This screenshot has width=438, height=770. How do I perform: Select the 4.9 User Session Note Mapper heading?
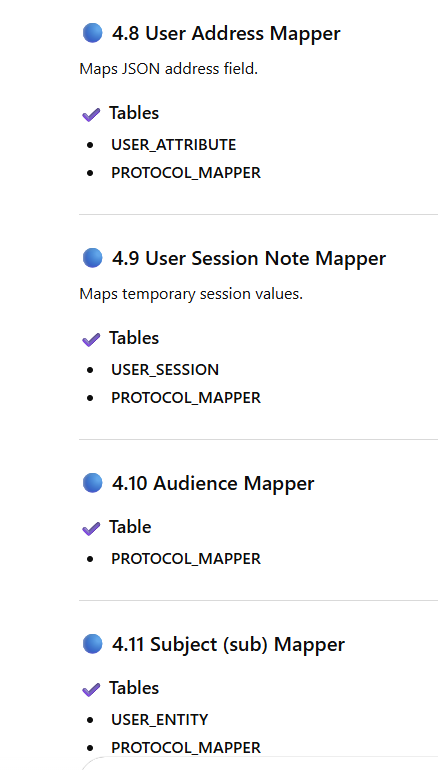pyautogui.click(x=249, y=258)
